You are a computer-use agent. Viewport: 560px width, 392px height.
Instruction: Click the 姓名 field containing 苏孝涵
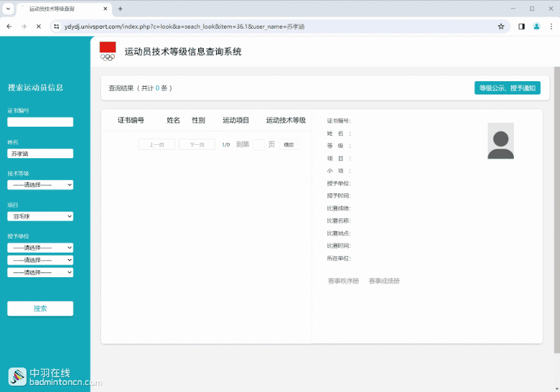tap(41, 153)
